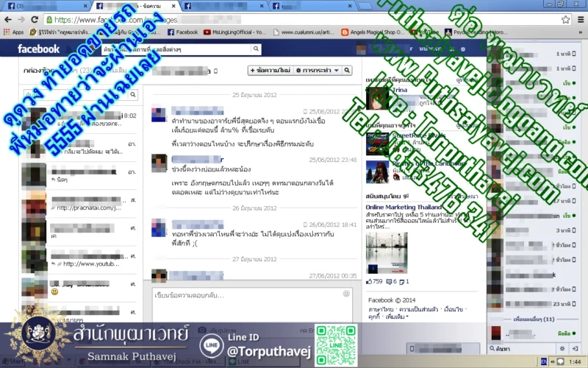Go back with the browser back arrow
This screenshot has width=588, height=368.
pos(8,20)
